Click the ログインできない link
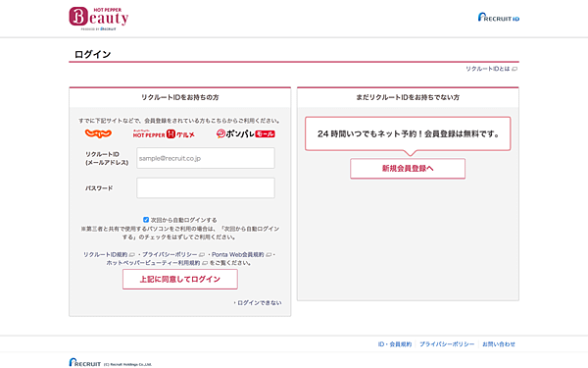The height and width of the screenshot is (368, 588). point(260,302)
